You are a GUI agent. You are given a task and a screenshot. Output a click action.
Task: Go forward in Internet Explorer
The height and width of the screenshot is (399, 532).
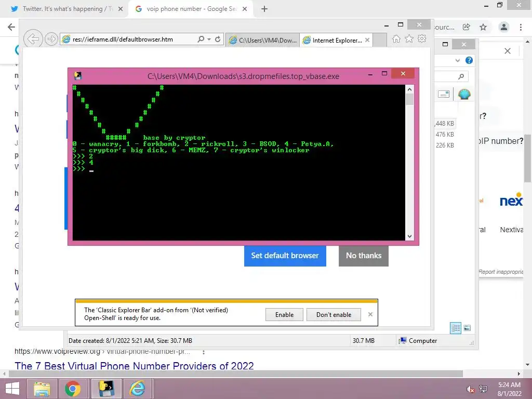coord(51,39)
